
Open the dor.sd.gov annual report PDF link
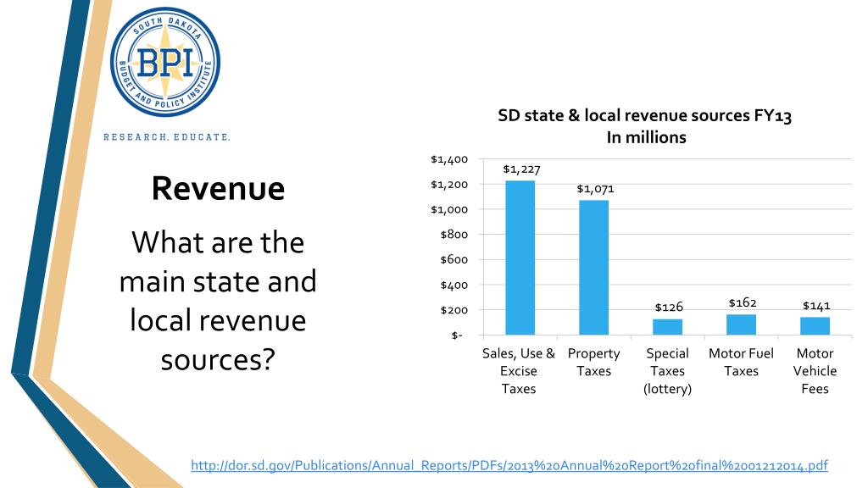(509, 465)
